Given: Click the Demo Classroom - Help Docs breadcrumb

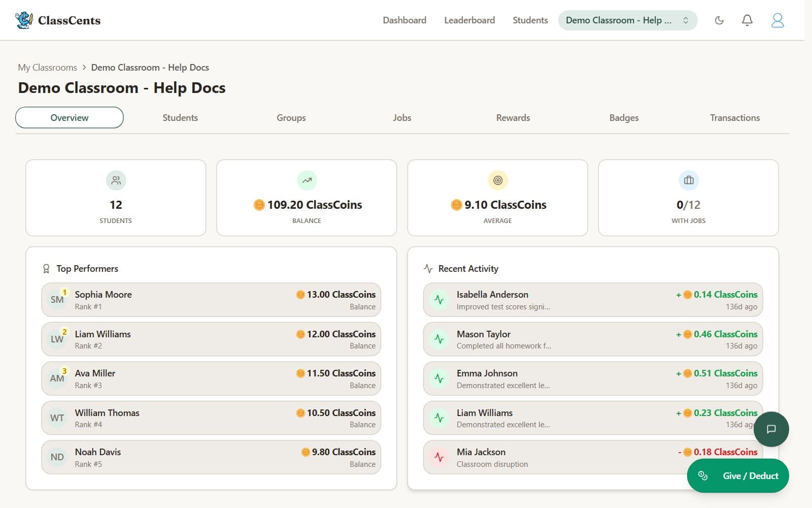Looking at the screenshot, I should [150, 68].
